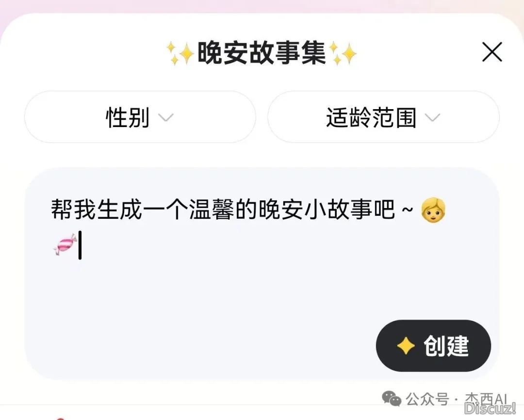This screenshot has height=420, width=524.
Task: Click the Discuz! watermark logo
Action: point(490,408)
